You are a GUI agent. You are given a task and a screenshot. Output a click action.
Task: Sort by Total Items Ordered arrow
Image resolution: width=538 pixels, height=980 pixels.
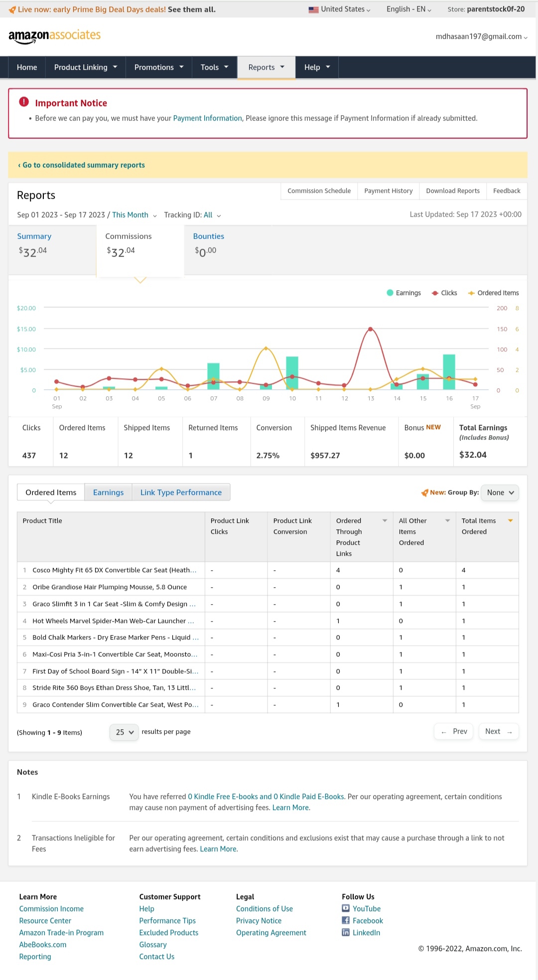point(510,520)
